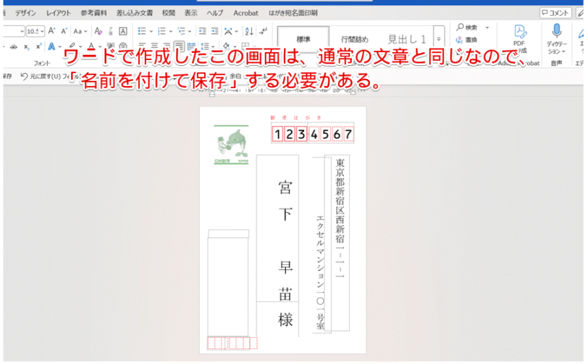The width and height of the screenshot is (588, 364).
Task: Click the highlighter text highlight color
Action: click(x=72, y=46)
